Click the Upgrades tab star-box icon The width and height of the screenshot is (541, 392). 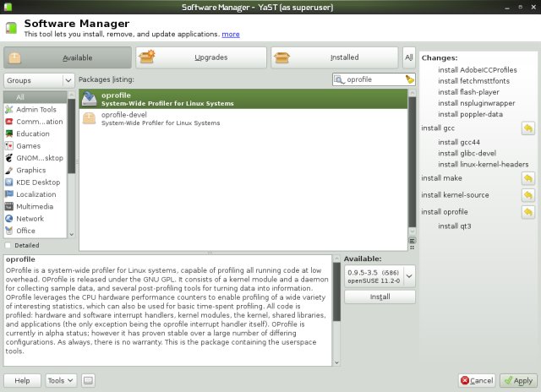pyautogui.click(x=147, y=57)
